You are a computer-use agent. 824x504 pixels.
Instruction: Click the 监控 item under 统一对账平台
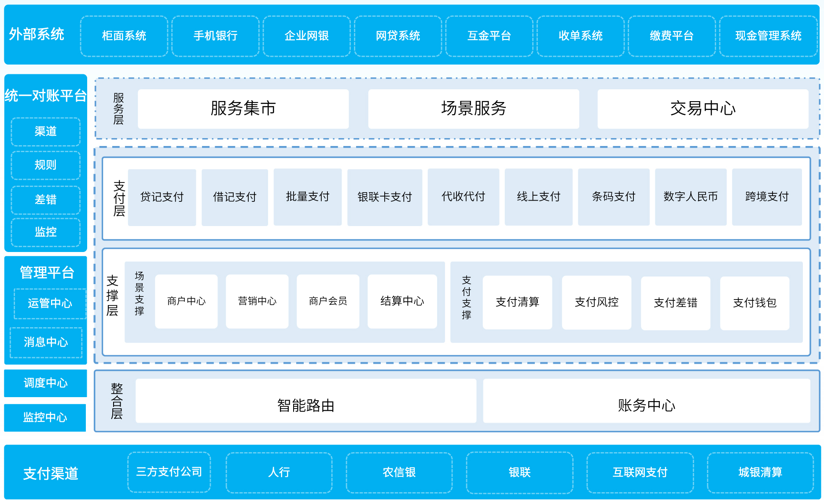point(45,232)
